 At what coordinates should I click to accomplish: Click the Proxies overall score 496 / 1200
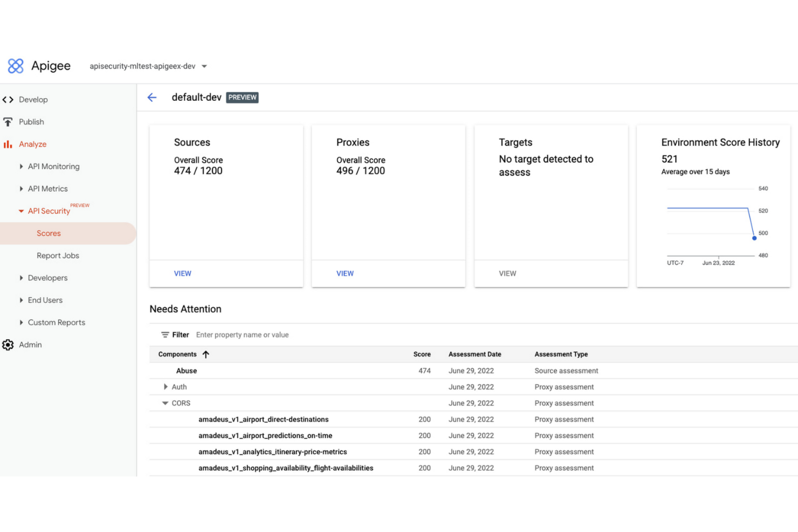point(361,171)
